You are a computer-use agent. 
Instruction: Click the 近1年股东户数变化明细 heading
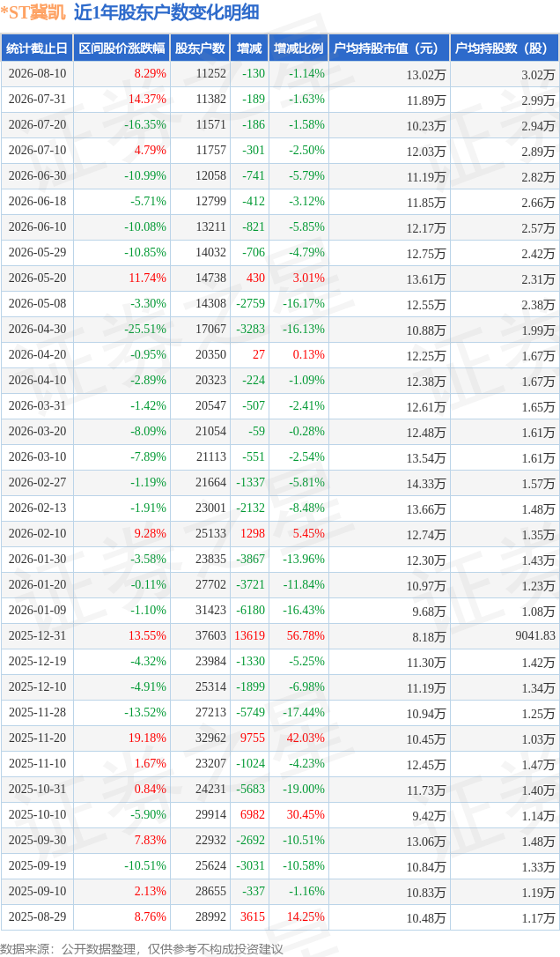click(166, 12)
